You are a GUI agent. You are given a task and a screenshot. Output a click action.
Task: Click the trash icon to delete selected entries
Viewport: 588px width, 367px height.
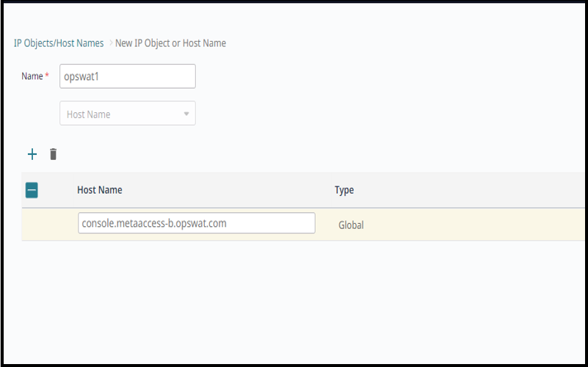pos(54,154)
